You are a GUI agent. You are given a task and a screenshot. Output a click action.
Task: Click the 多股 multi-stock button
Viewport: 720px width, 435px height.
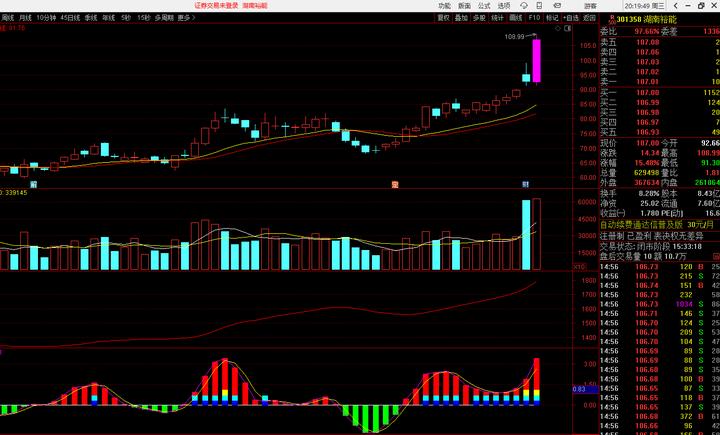click(479, 17)
